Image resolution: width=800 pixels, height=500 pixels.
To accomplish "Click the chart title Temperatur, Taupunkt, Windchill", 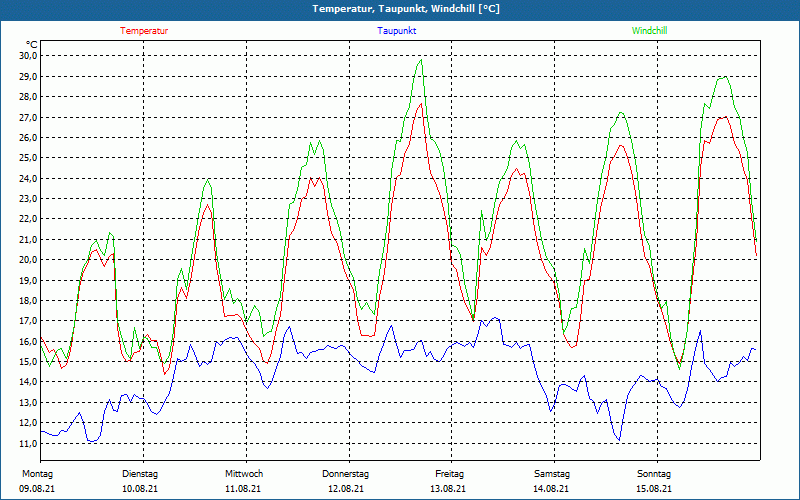I will 406,9.
